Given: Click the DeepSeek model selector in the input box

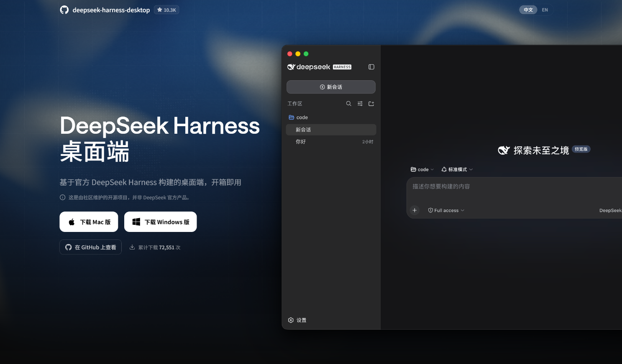Looking at the screenshot, I should coord(610,210).
